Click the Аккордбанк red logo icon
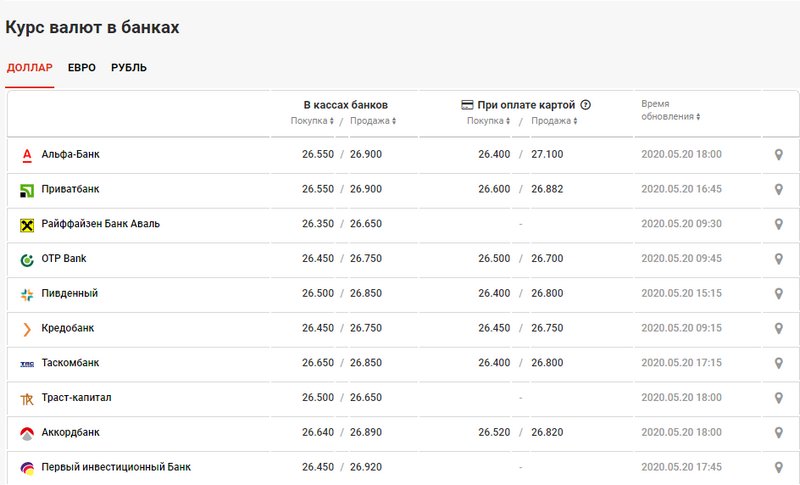This screenshot has height=485, width=800. tap(27, 433)
